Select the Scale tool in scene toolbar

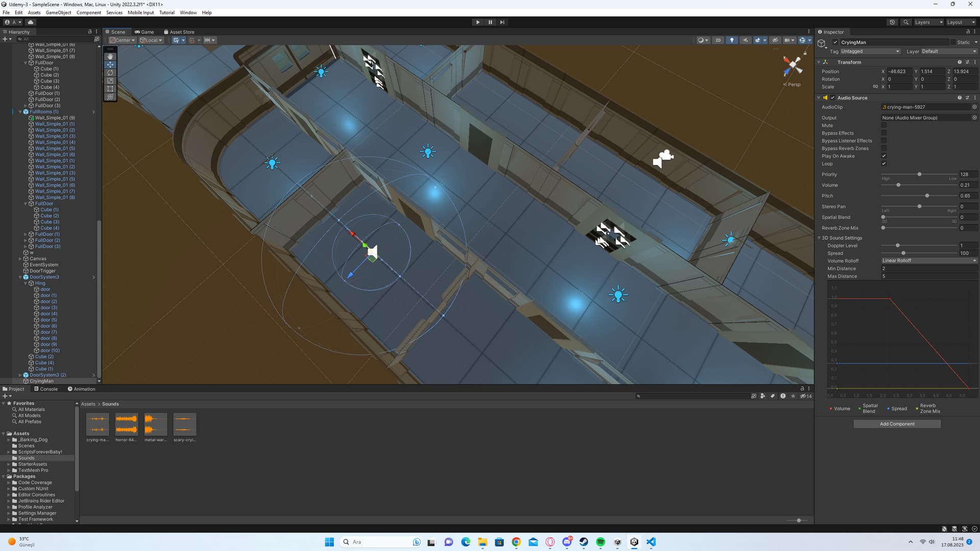click(x=110, y=81)
